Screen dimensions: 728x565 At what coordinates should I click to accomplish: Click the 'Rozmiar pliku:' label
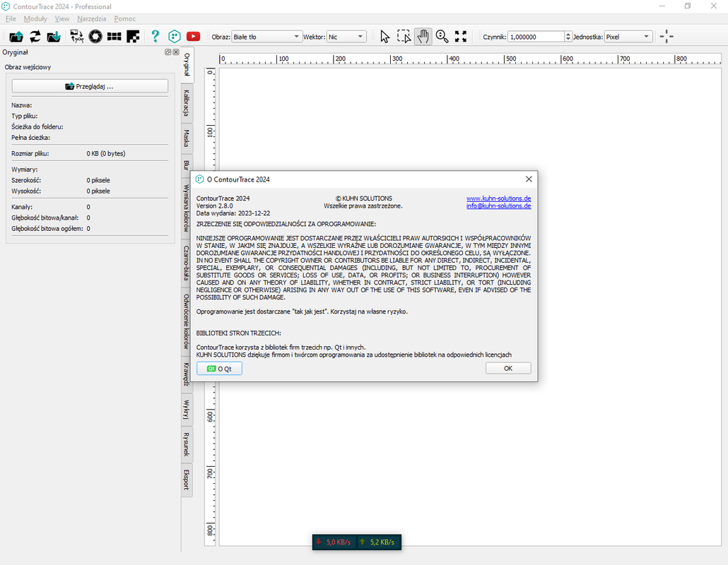[x=30, y=153]
